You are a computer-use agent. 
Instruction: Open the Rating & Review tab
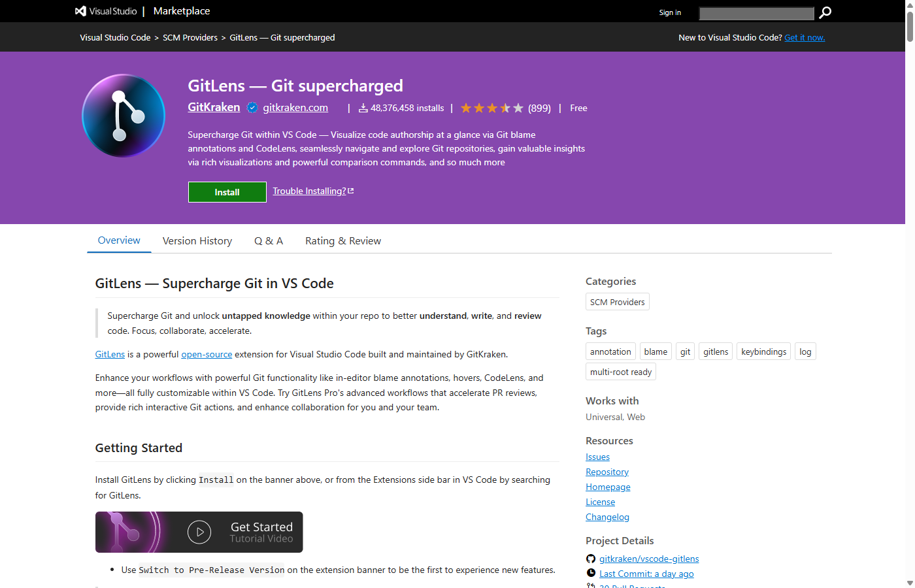(x=343, y=240)
